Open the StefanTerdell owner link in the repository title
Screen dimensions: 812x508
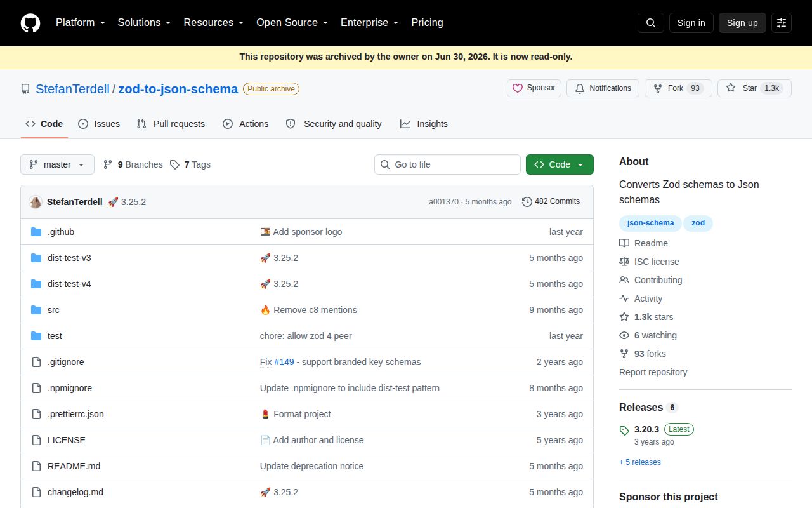click(73, 89)
